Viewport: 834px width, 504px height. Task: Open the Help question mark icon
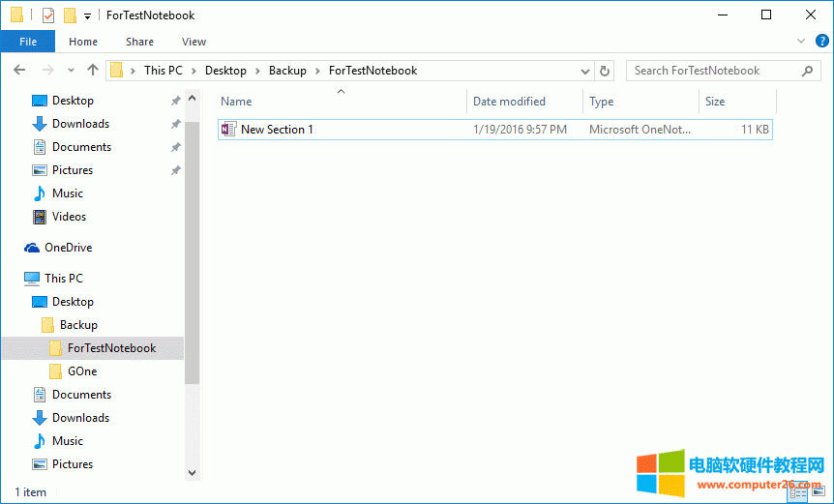822,41
